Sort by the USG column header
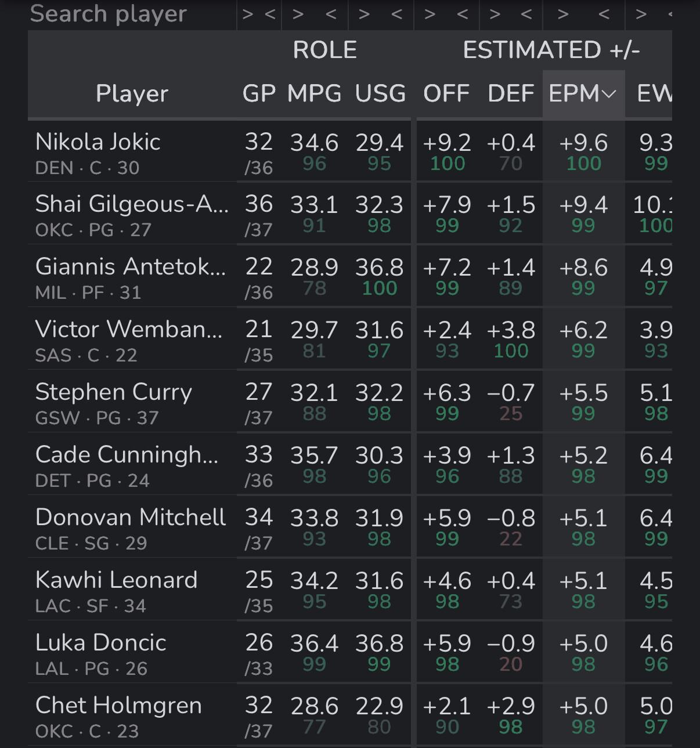 (380, 93)
